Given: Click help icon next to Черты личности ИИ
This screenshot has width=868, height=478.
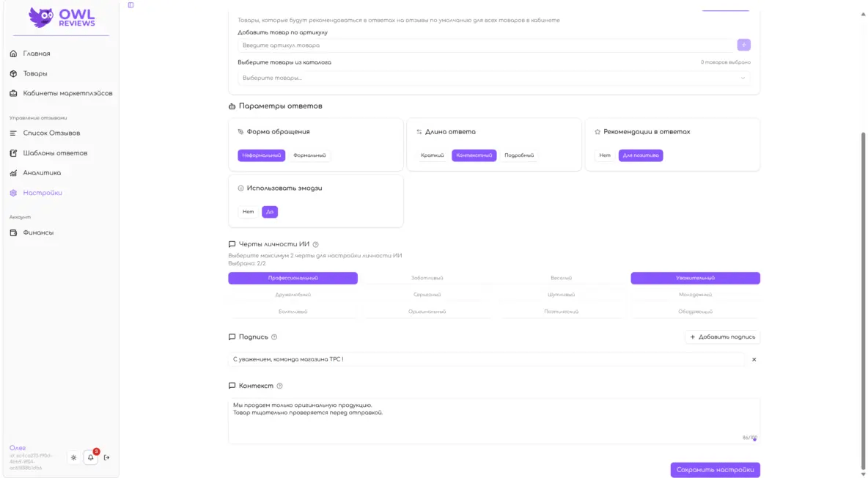Looking at the screenshot, I should pyautogui.click(x=315, y=245).
